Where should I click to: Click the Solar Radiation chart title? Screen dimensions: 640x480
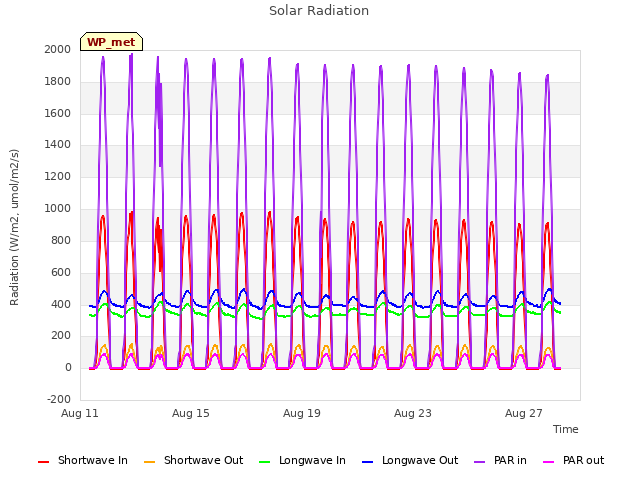pyautogui.click(x=319, y=11)
